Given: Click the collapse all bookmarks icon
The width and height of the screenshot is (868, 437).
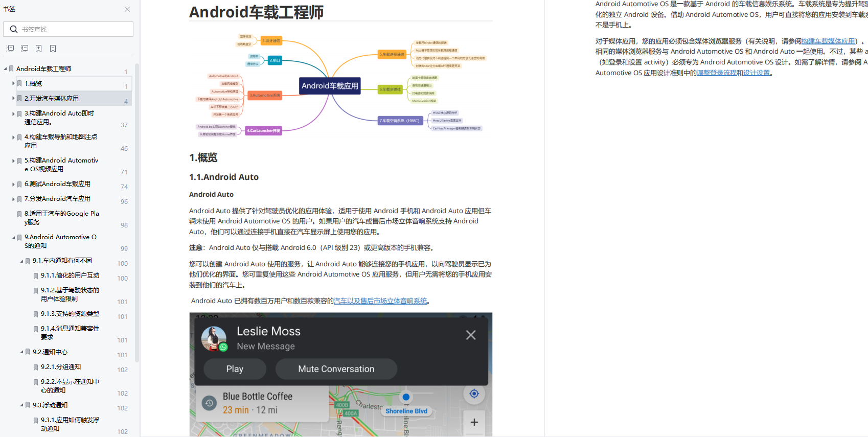Looking at the screenshot, I should coord(25,49).
